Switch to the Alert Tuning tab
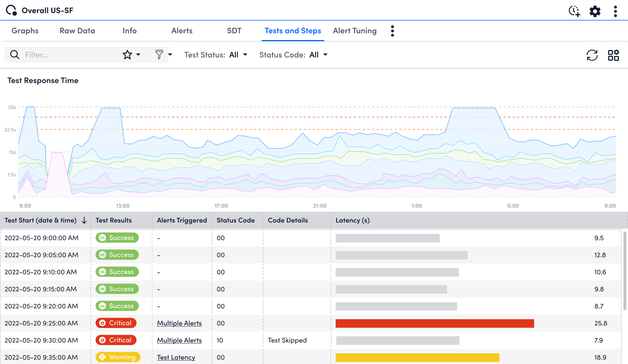 355,31
